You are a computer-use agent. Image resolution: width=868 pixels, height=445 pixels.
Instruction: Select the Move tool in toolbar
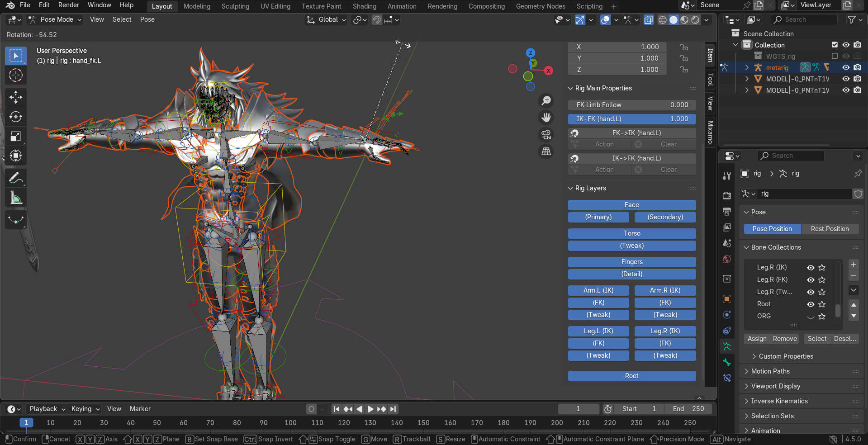[16, 97]
